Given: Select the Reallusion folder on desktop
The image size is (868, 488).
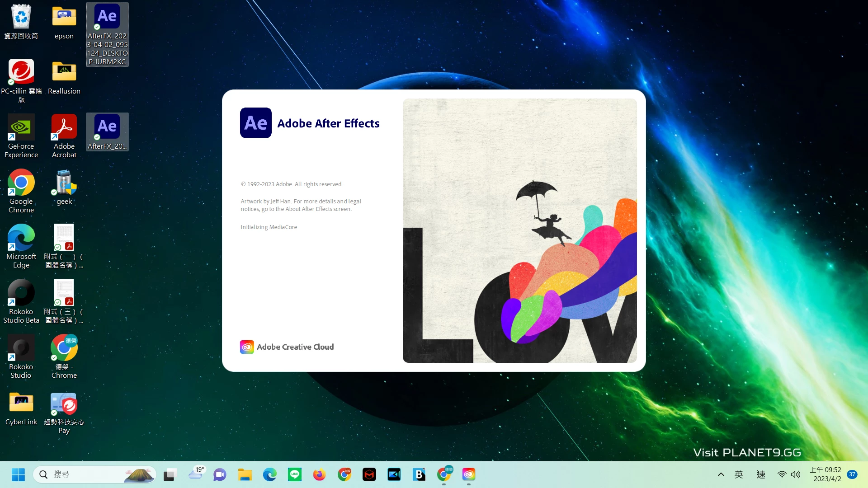Looking at the screenshot, I should pyautogui.click(x=64, y=72).
